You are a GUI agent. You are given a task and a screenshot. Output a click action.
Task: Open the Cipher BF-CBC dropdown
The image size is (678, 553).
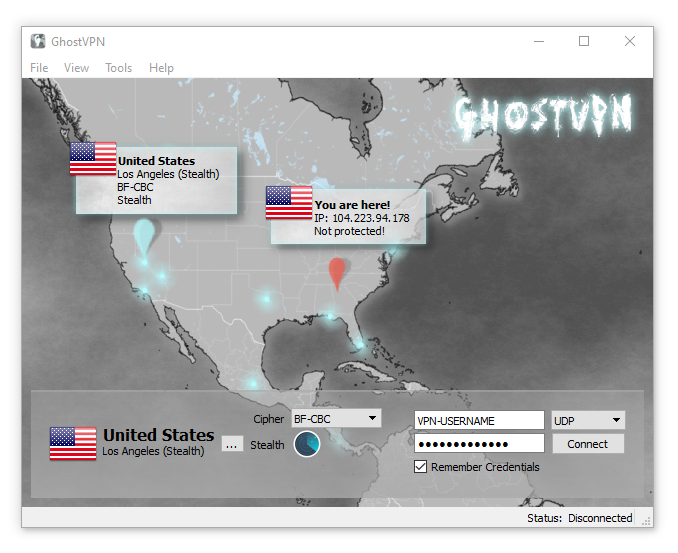[x=336, y=419]
